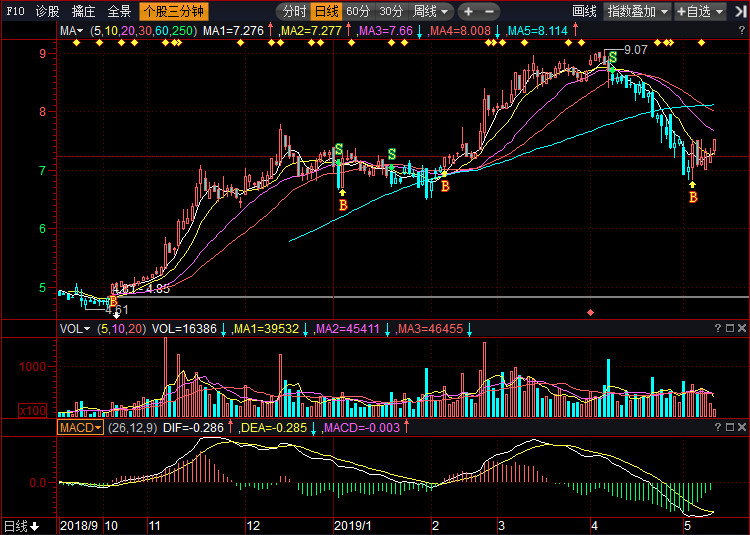Image resolution: width=750 pixels, height=535 pixels.
Task: Click the plus zoom-in button in toolbar
Action: click(x=468, y=12)
